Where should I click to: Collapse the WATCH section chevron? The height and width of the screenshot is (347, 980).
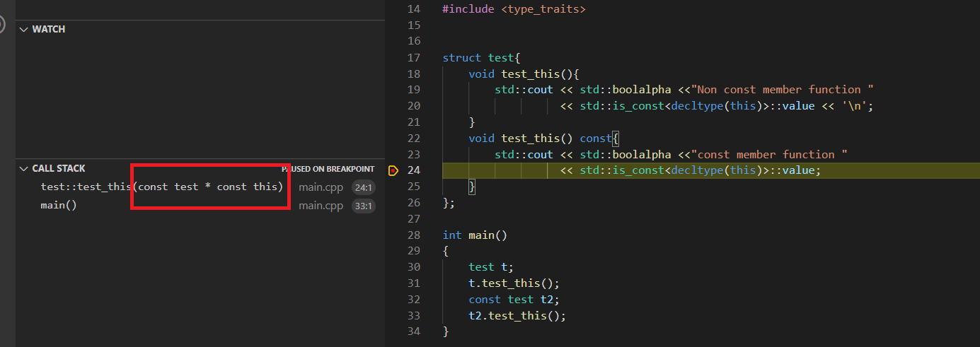(24, 30)
